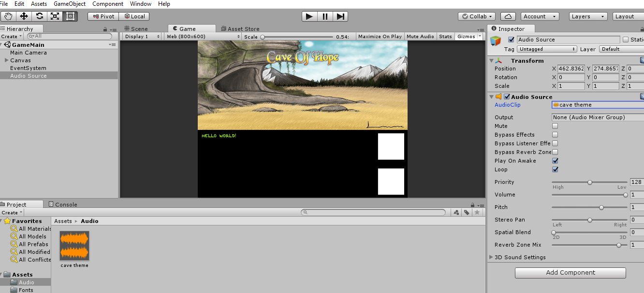Image resolution: width=644 pixels, height=293 pixels.
Task: Open the Account dropdown
Action: pyautogui.click(x=540, y=16)
